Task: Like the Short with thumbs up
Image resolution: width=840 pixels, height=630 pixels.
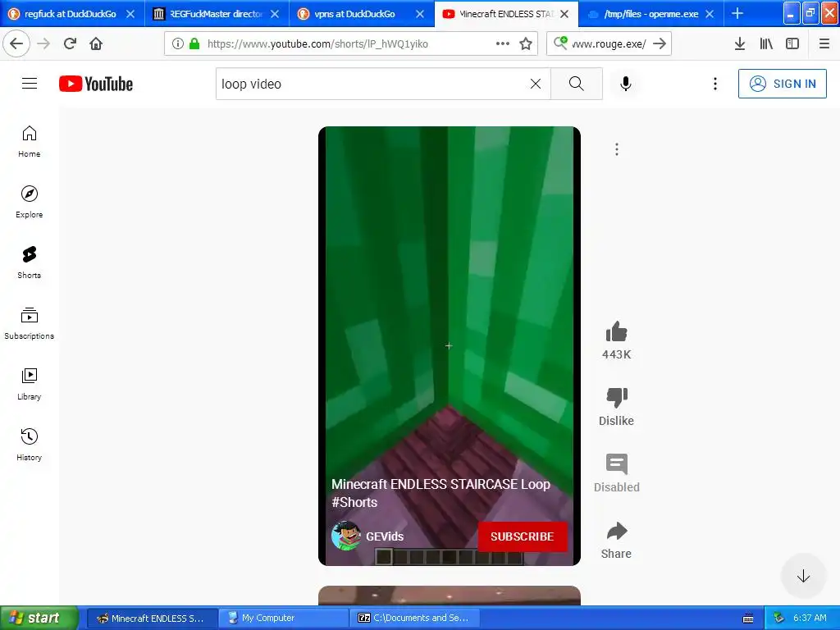Action: tap(616, 332)
